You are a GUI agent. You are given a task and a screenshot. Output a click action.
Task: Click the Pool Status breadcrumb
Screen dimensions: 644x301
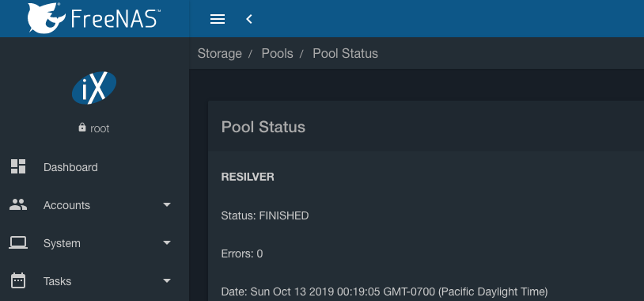tap(346, 53)
